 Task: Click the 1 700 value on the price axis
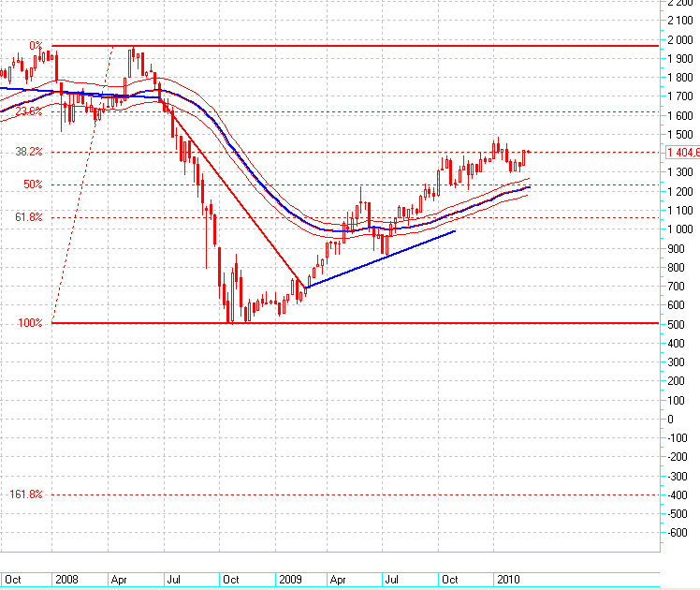pos(680,96)
